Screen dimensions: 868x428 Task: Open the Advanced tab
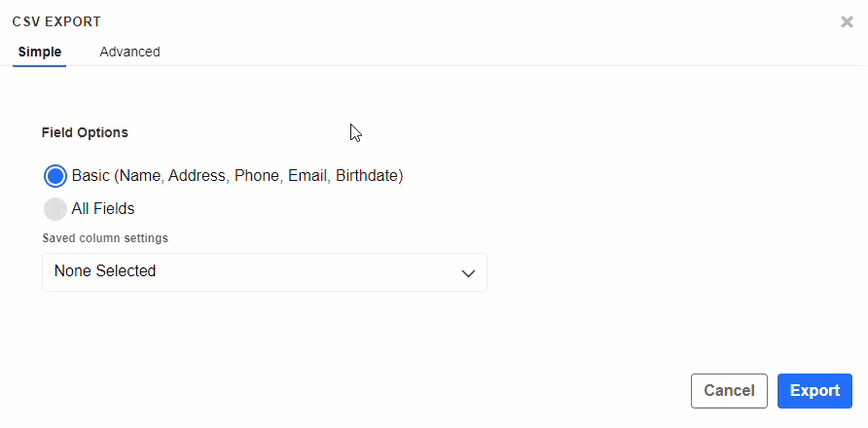coord(129,52)
